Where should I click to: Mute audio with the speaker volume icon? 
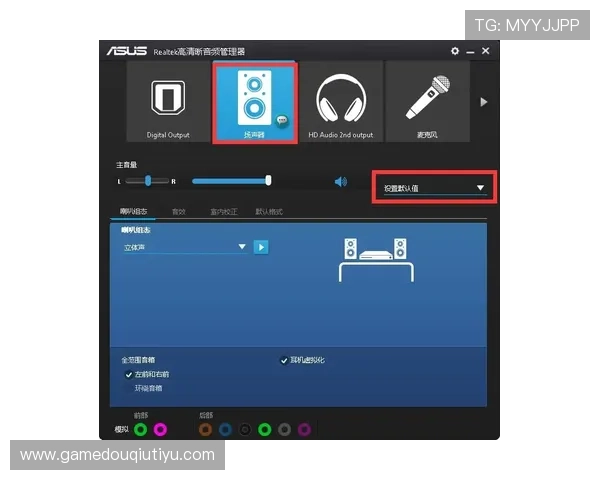pos(340,181)
